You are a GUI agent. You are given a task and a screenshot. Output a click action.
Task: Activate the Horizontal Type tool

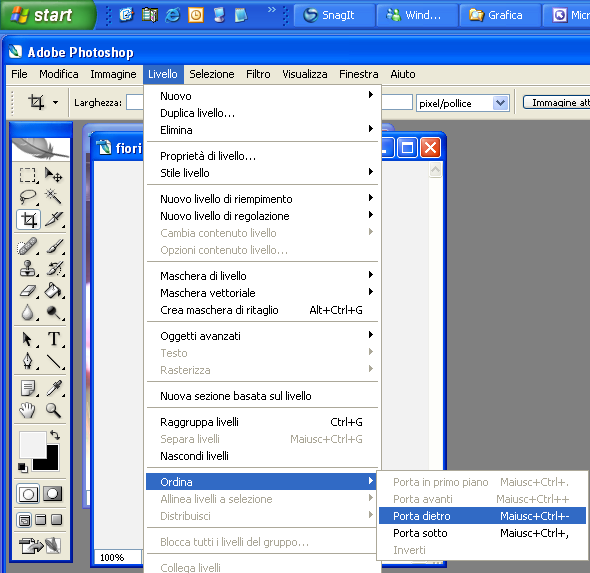coord(54,339)
